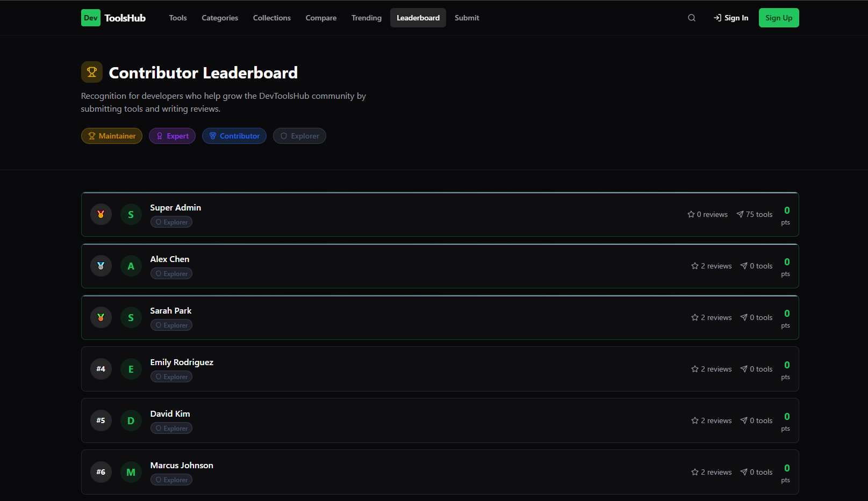Screen dimensions: 868x501
Task: Click the Sign In link
Action: click(x=731, y=18)
